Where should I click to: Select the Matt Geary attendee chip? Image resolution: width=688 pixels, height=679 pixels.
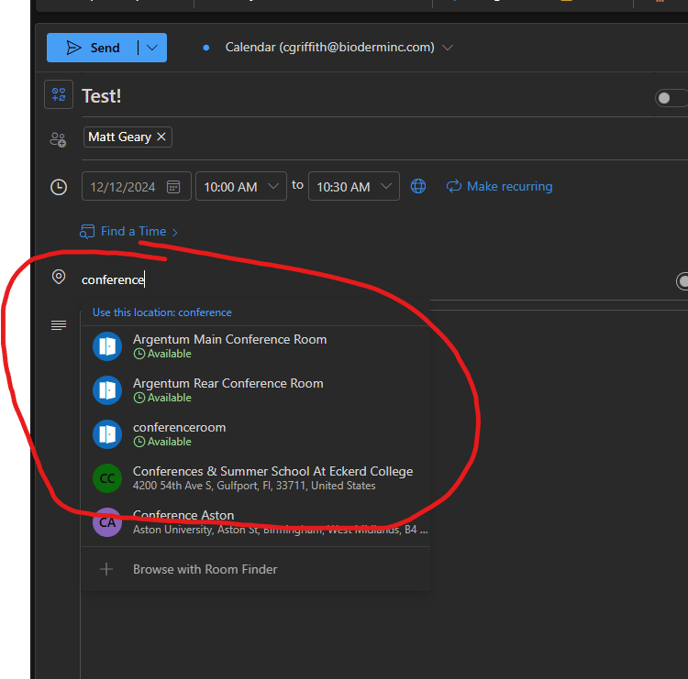(x=120, y=137)
